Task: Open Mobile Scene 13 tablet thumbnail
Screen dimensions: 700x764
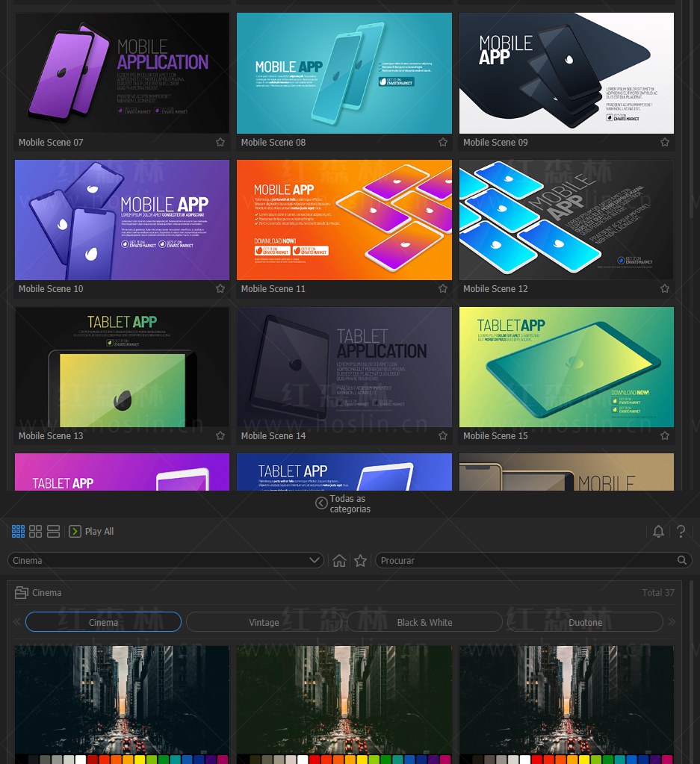Action: click(122, 367)
